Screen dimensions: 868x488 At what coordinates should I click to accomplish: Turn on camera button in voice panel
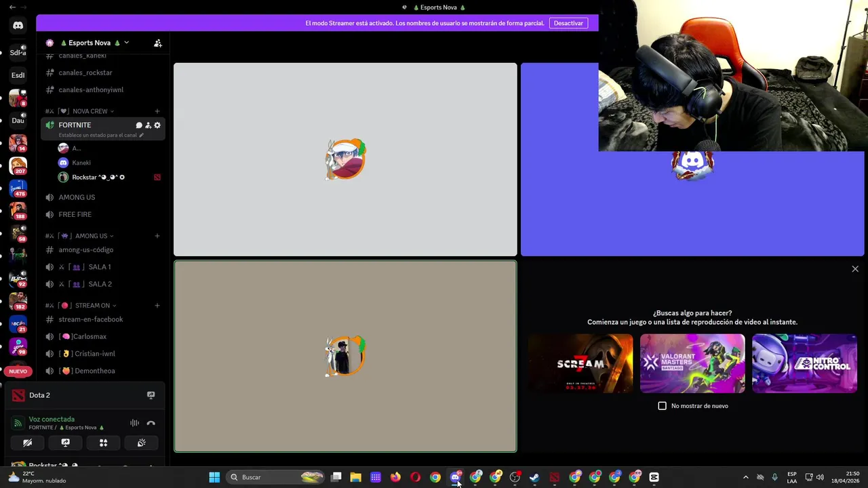[x=27, y=443]
